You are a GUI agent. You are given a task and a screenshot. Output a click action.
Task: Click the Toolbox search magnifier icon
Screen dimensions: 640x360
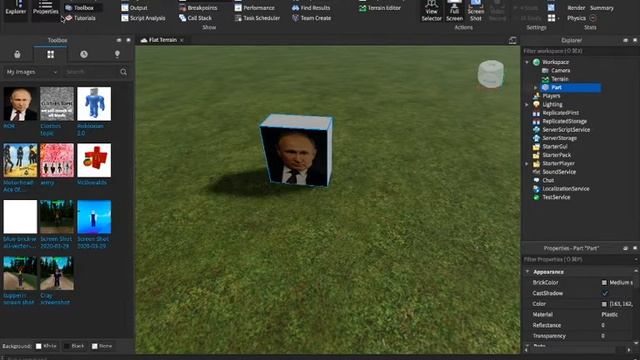pos(123,72)
